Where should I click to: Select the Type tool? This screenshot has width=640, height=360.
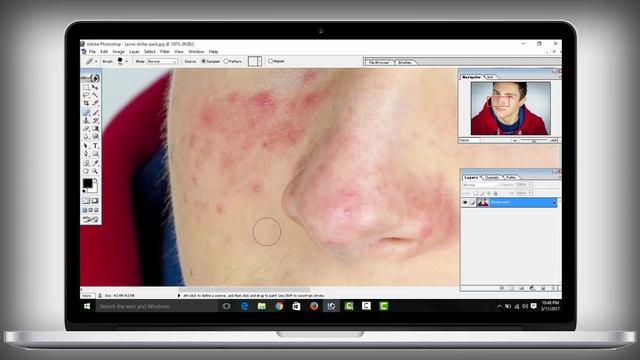tap(95, 145)
